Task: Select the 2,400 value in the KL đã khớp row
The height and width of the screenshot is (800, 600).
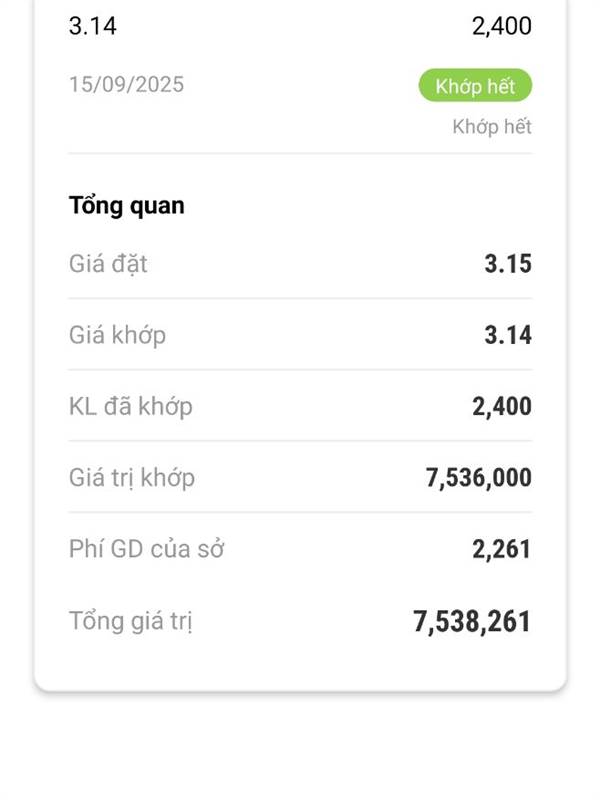Action: pos(501,407)
